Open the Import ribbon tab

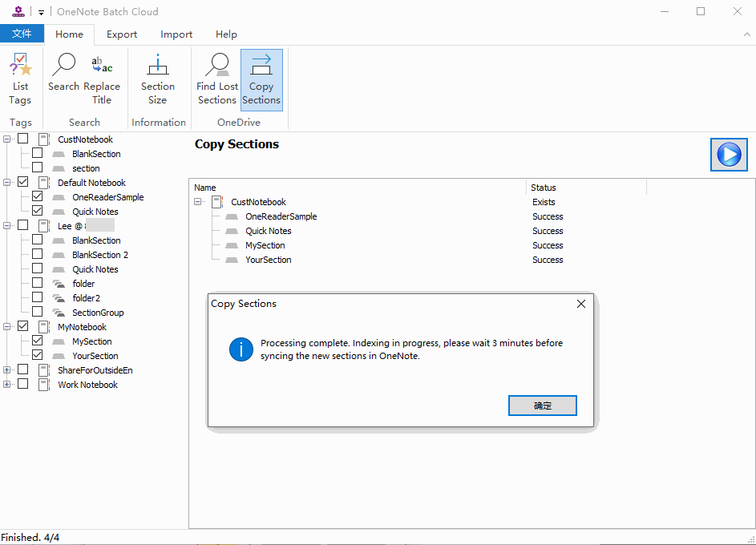click(176, 34)
